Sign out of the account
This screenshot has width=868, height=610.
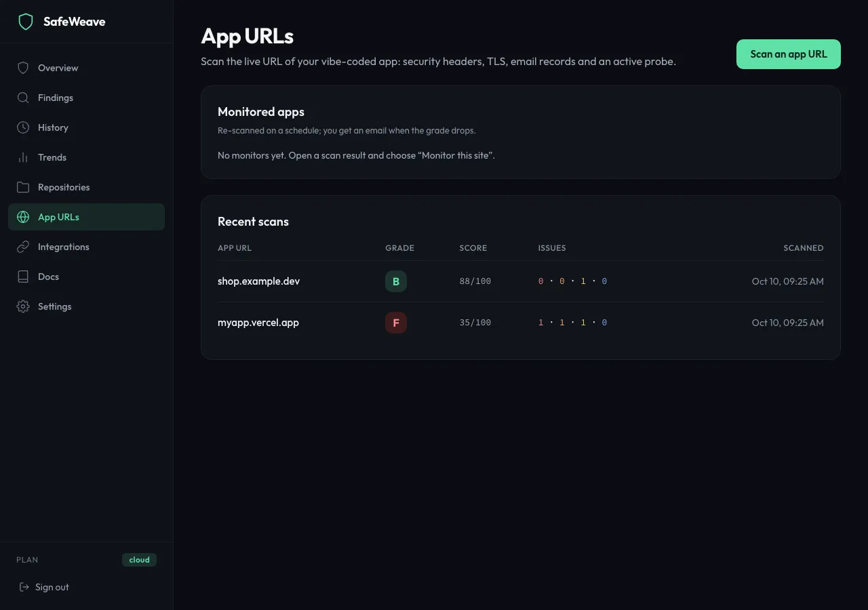click(x=44, y=587)
